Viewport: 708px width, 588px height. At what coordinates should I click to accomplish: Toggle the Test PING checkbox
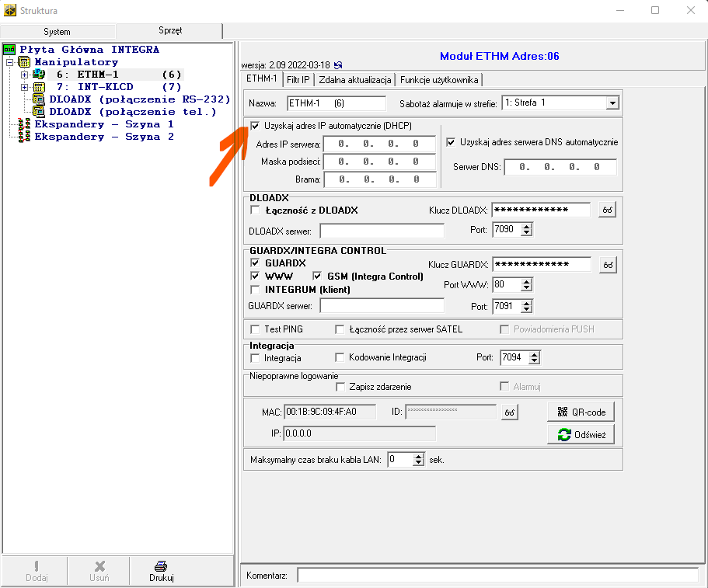point(255,329)
